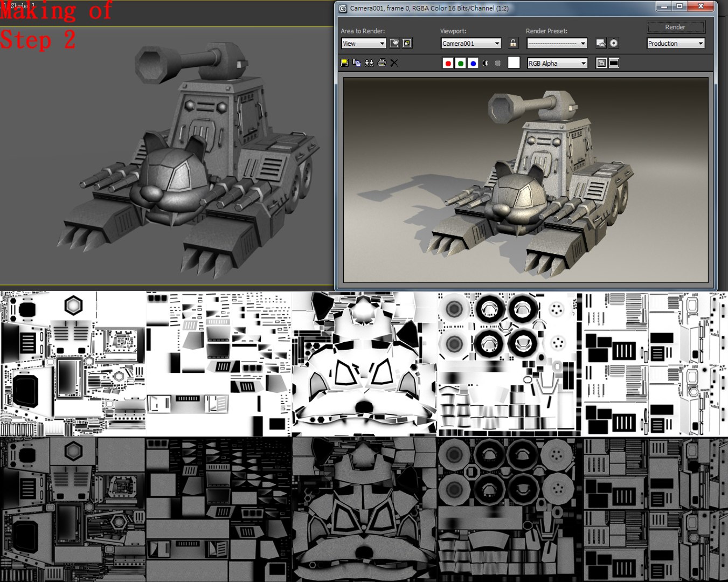Click the Render Preset label
Image resolution: width=728 pixels, height=582 pixels.
(x=547, y=31)
